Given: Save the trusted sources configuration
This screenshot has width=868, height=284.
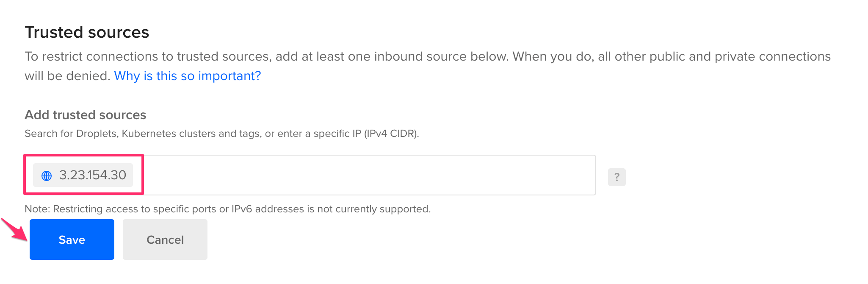Looking at the screenshot, I should pyautogui.click(x=72, y=239).
